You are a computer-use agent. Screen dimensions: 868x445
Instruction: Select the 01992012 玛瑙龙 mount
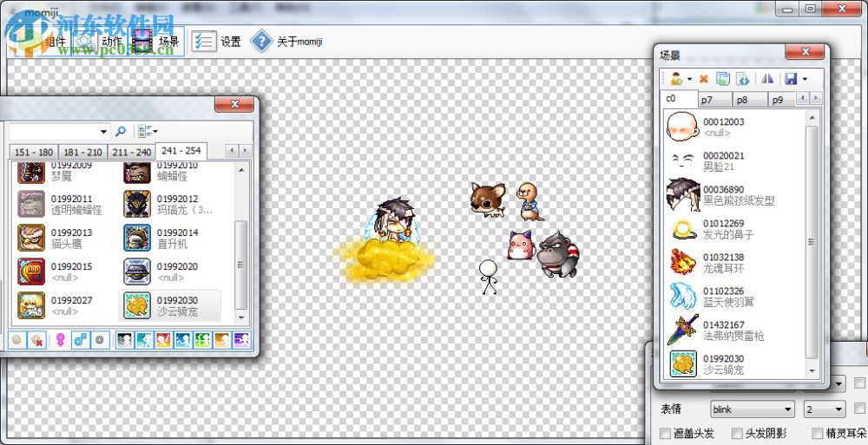pyautogui.click(x=171, y=204)
